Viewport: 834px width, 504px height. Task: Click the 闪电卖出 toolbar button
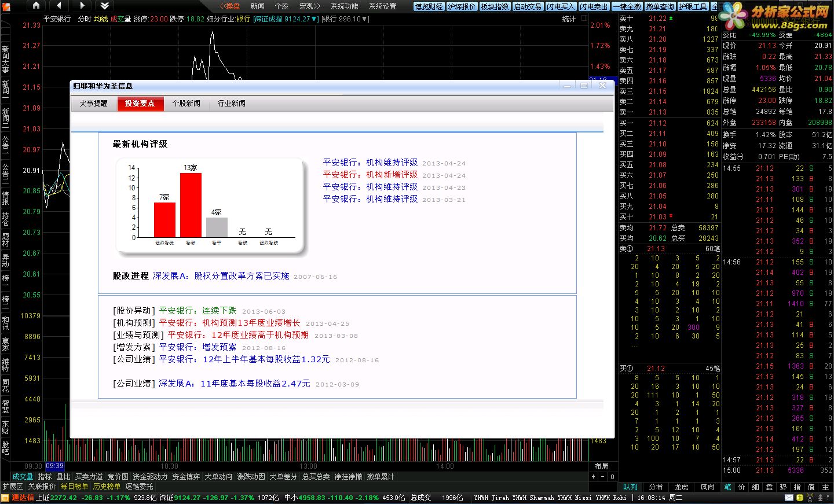pyautogui.click(x=594, y=6)
